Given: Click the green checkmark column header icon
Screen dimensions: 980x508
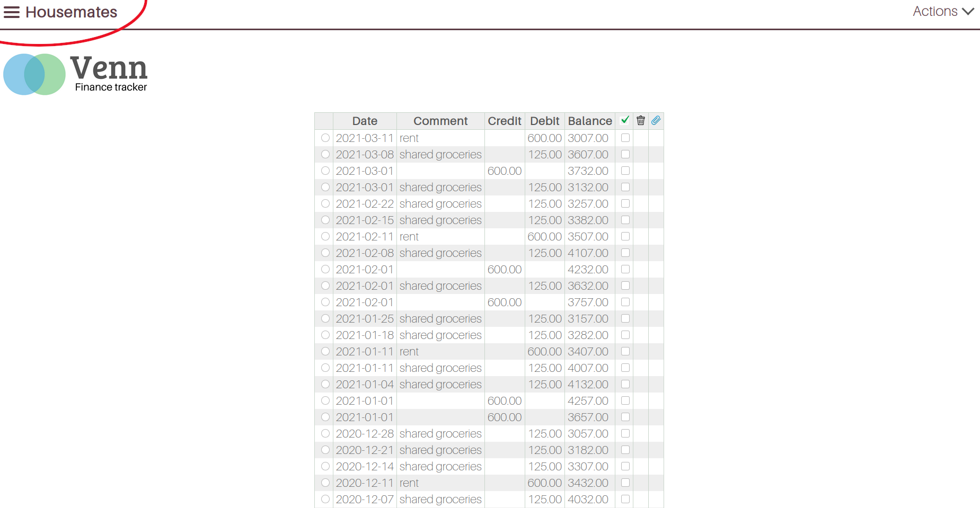Looking at the screenshot, I should tap(625, 120).
